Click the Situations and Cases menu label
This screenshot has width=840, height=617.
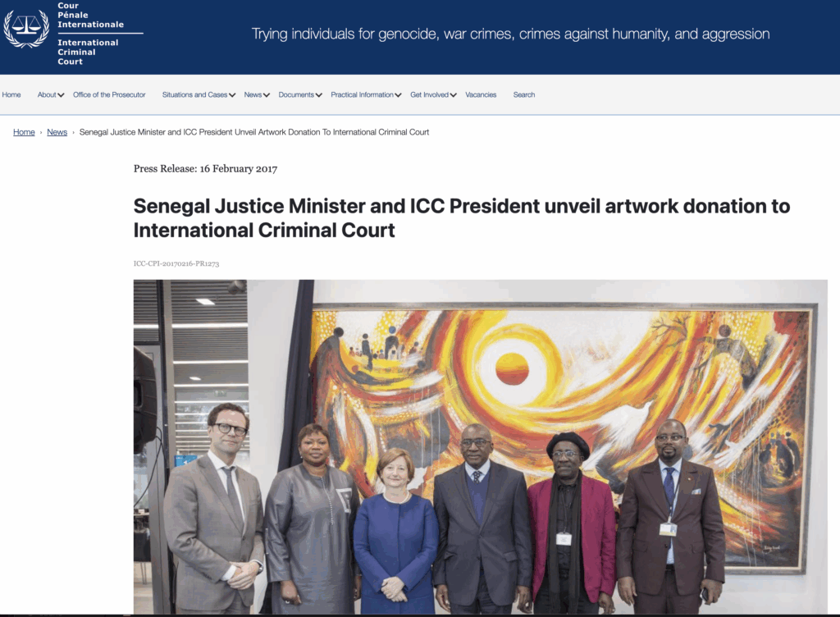pyautogui.click(x=195, y=95)
